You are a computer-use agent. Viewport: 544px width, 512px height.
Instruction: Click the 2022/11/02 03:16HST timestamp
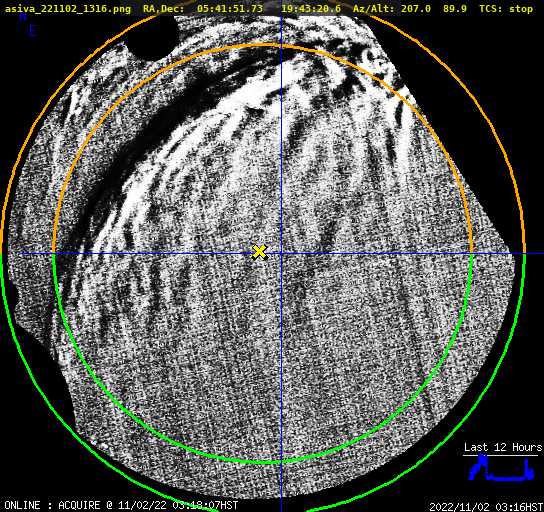pos(486,507)
